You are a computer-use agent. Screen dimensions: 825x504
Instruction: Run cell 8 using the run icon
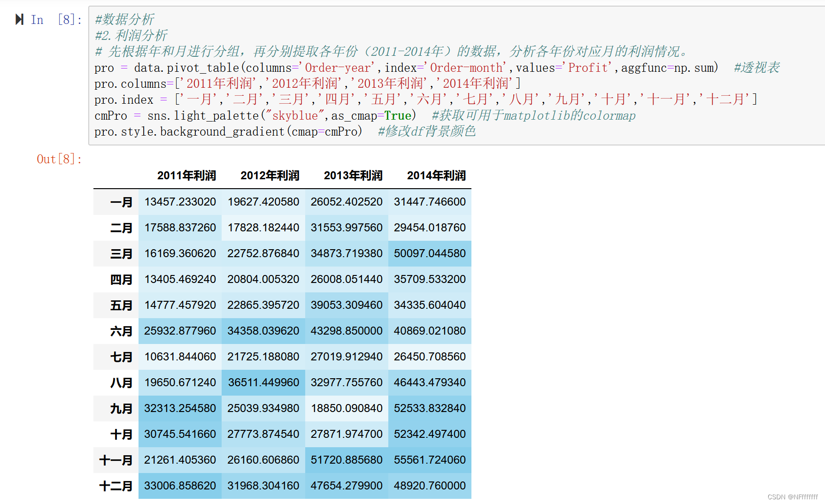[x=19, y=19]
